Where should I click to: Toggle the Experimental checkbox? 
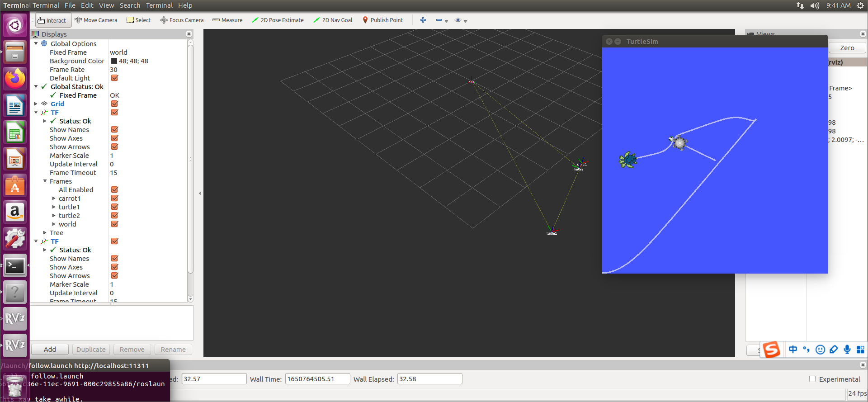812,379
